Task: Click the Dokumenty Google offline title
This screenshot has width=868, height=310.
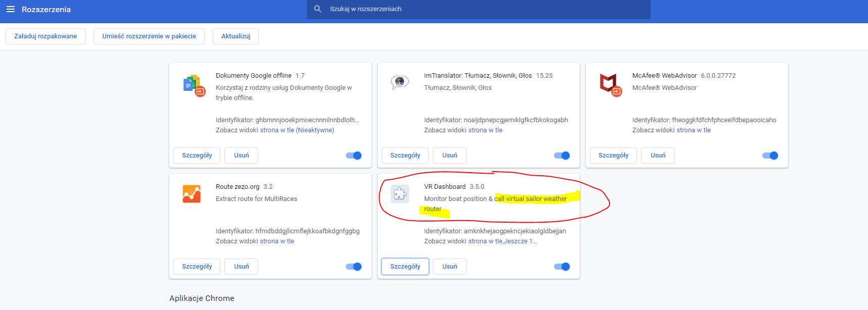Action: tap(254, 76)
